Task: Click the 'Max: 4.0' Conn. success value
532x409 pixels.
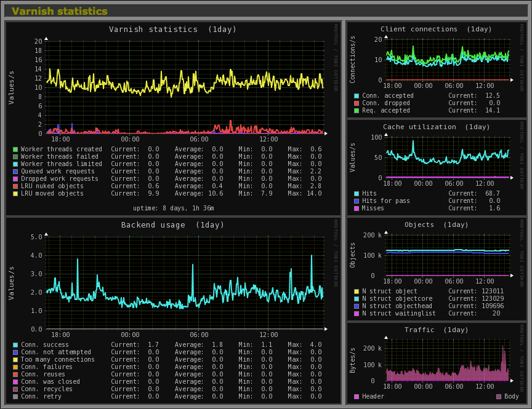Action: tap(305, 344)
